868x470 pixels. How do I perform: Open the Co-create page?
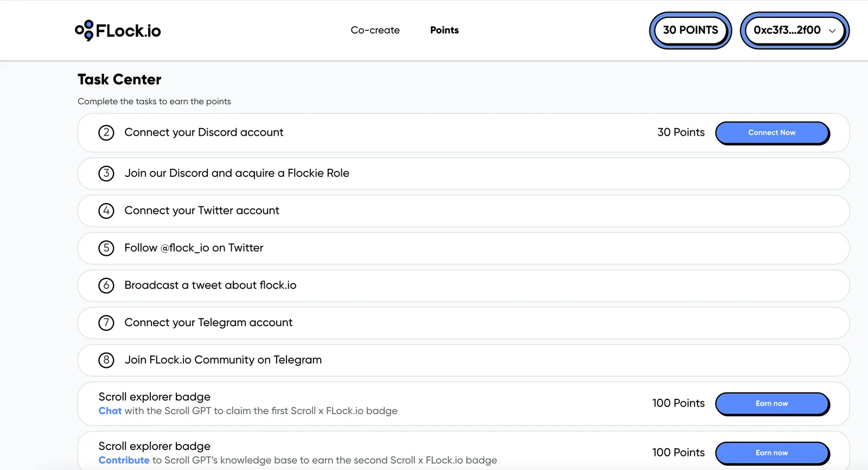point(375,30)
